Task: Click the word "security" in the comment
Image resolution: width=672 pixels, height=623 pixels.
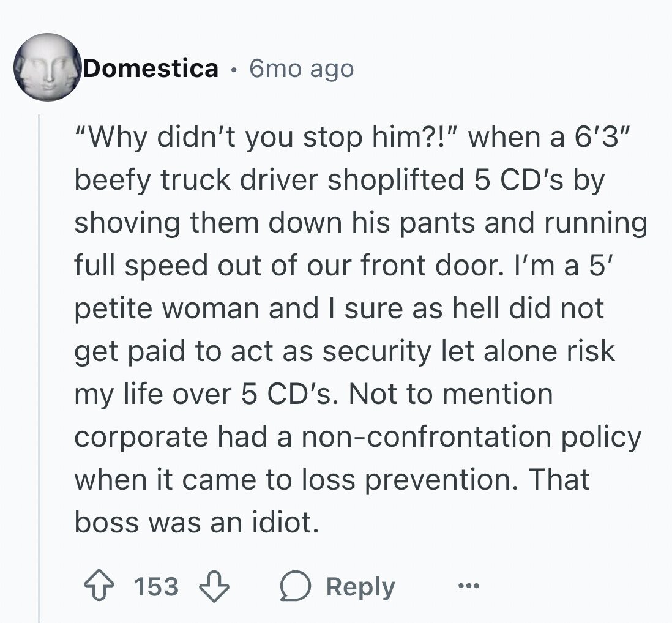Action: click(377, 351)
